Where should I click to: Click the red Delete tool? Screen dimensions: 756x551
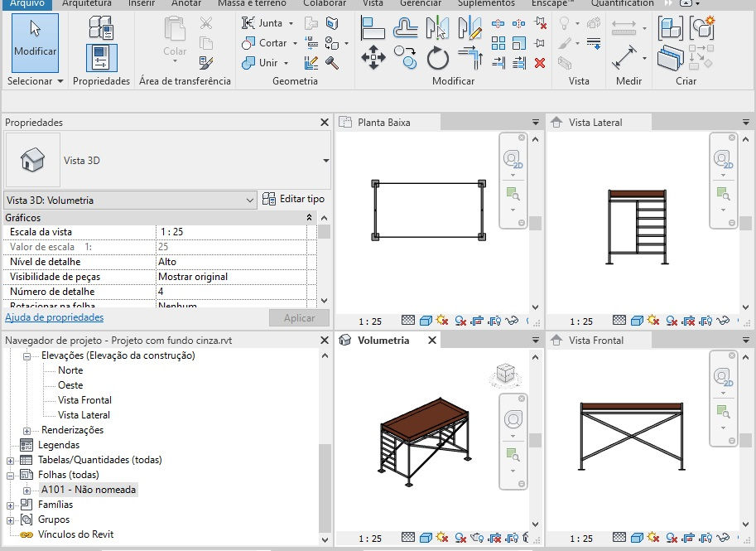(x=539, y=63)
